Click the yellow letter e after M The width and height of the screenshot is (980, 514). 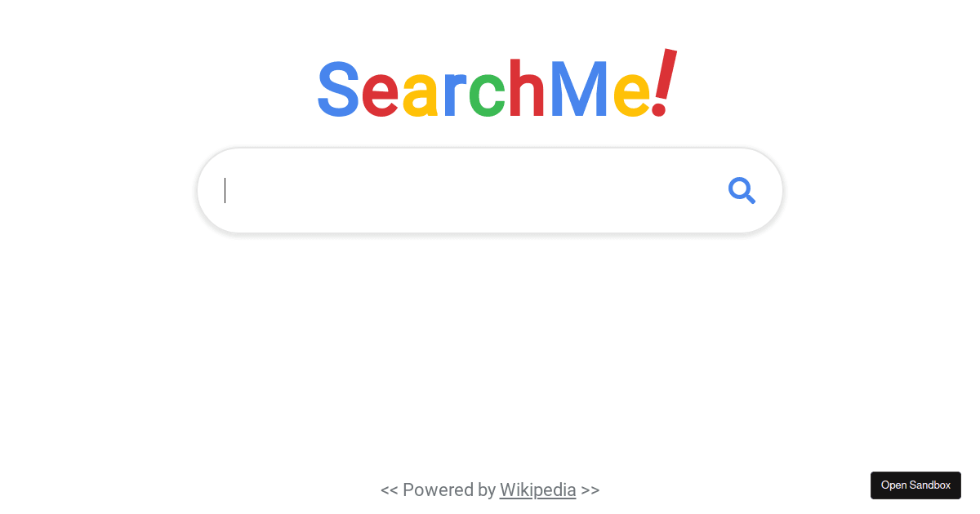[x=630, y=95]
